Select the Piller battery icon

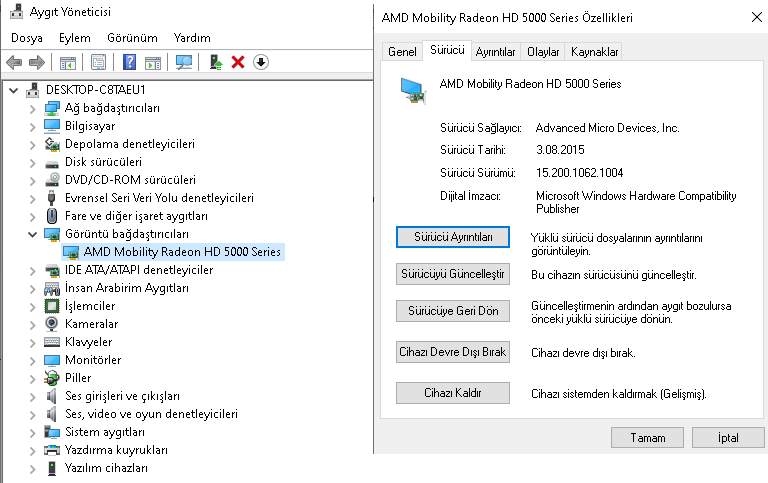(x=51, y=378)
